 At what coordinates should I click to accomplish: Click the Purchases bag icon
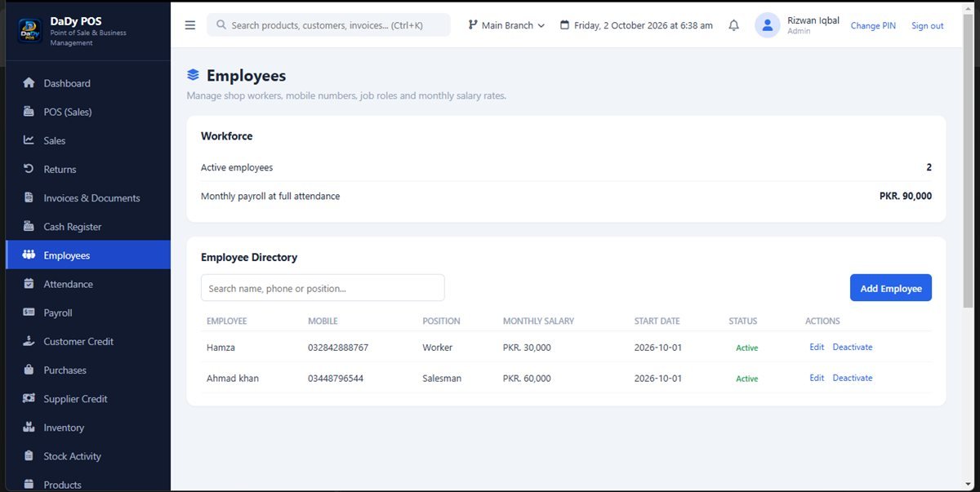[x=29, y=370]
